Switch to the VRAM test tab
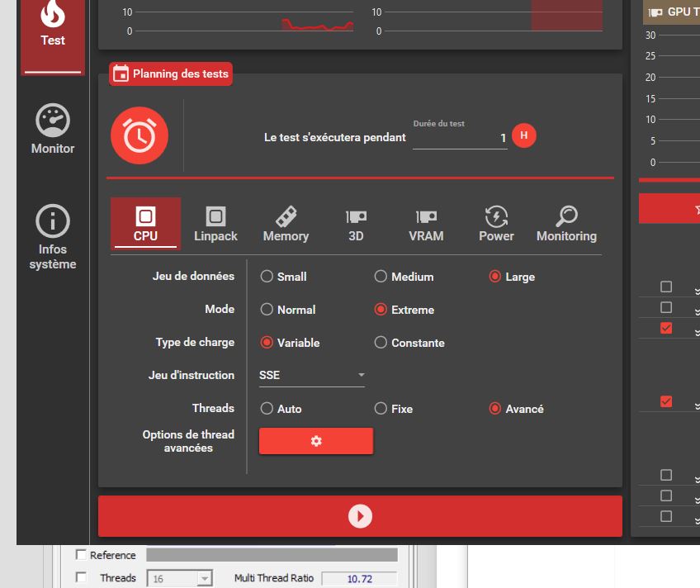Image resolution: width=700 pixels, height=588 pixels. click(426, 223)
